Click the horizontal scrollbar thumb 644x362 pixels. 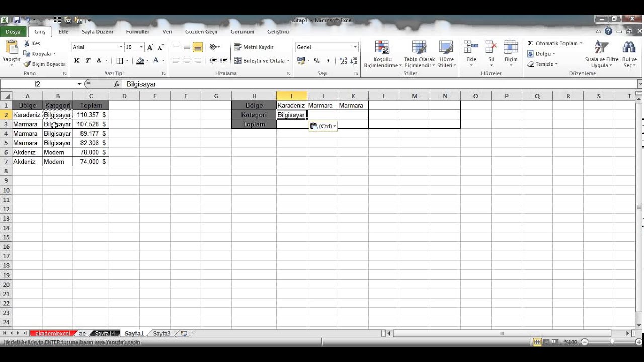tap(502, 333)
